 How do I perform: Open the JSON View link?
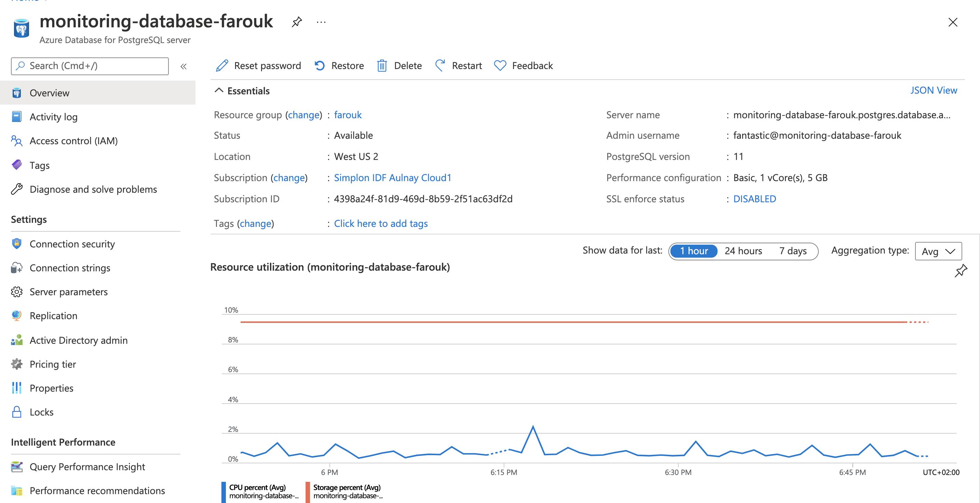pyautogui.click(x=934, y=91)
